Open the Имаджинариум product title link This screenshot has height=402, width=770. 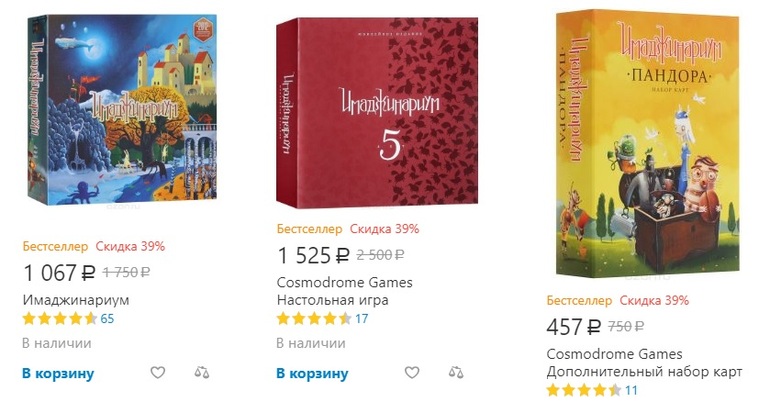pos(76,300)
